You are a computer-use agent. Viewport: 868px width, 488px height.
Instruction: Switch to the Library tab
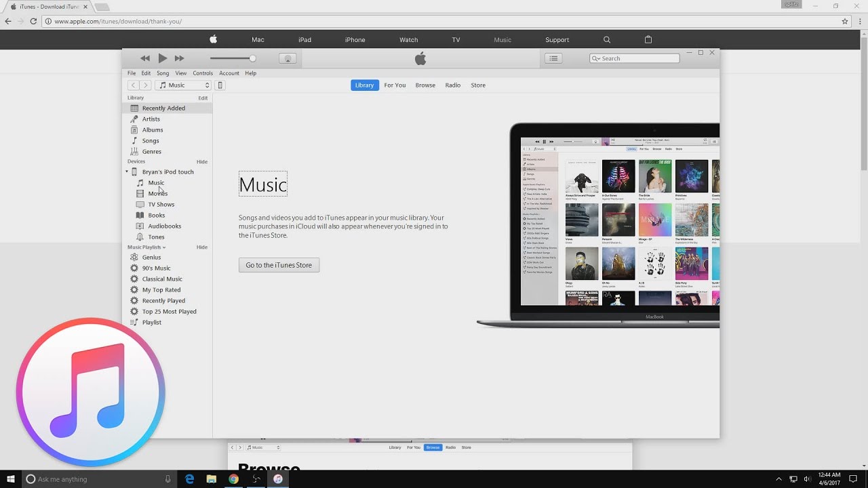coord(365,85)
